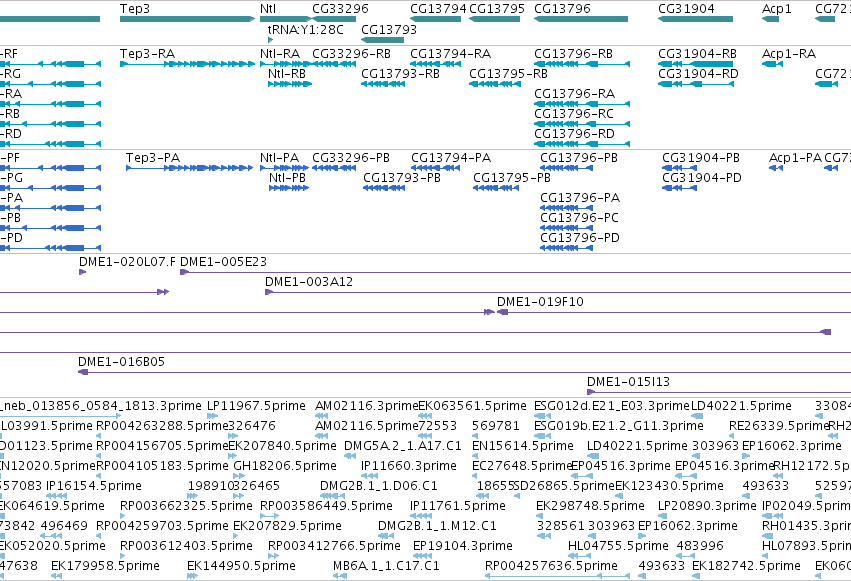
Task: Select the EK298748.5prime EST
Action: point(541,516)
